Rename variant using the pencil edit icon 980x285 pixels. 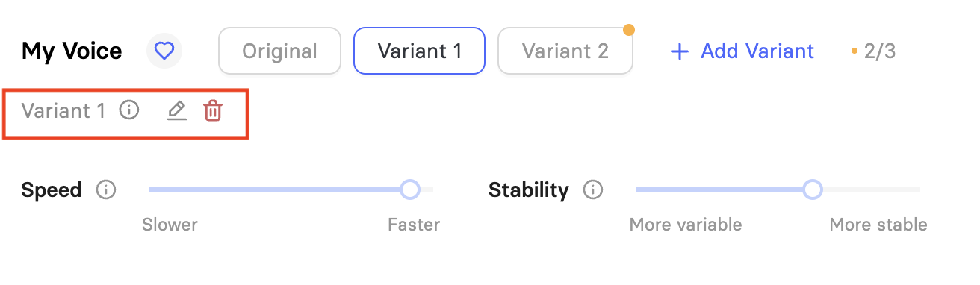[x=176, y=111]
